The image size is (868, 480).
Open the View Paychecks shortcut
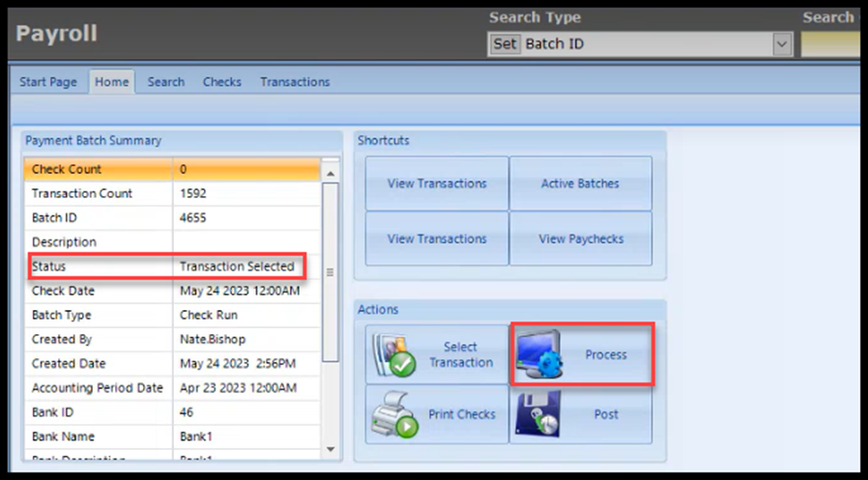click(x=580, y=239)
